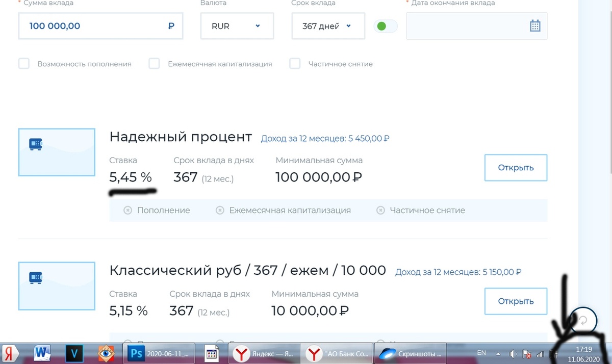Flip the green switch beside Срок вклада
The height and width of the screenshot is (364, 612).
(386, 25)
